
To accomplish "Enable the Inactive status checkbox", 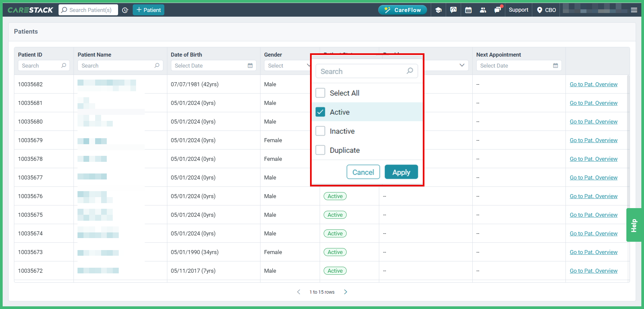I will 320,131.
